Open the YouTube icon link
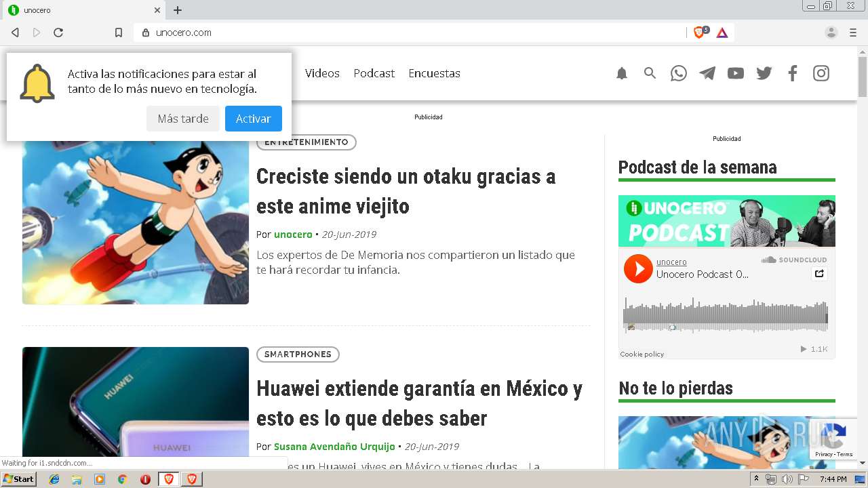 736,73
